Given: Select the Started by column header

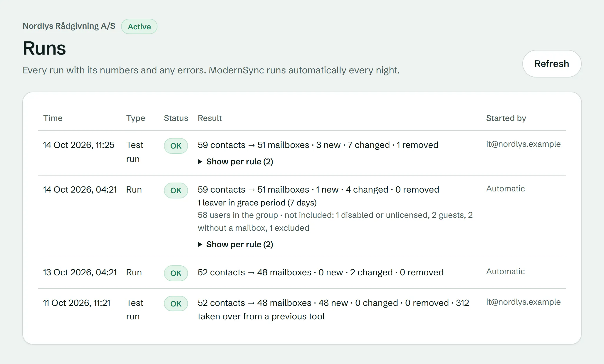Looking at the screenshot, I should point(506,118).
